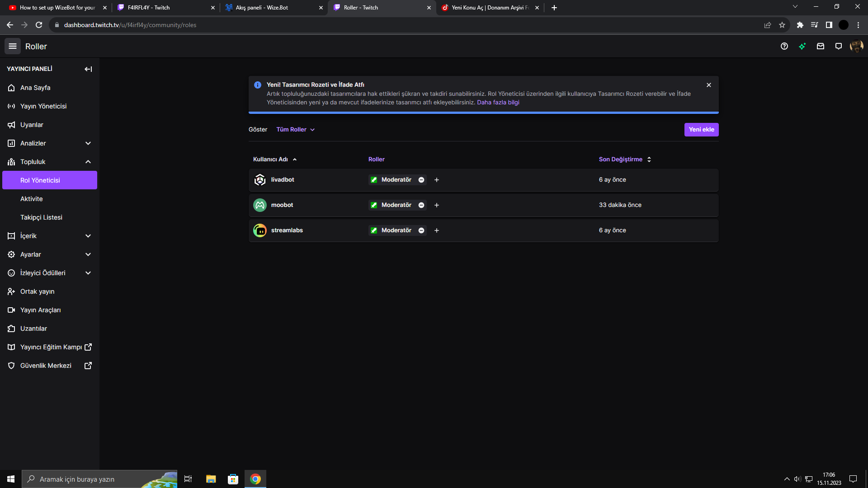
Task: Click the Roller column header
Action: pyautogui.click(x=377, y=160)
